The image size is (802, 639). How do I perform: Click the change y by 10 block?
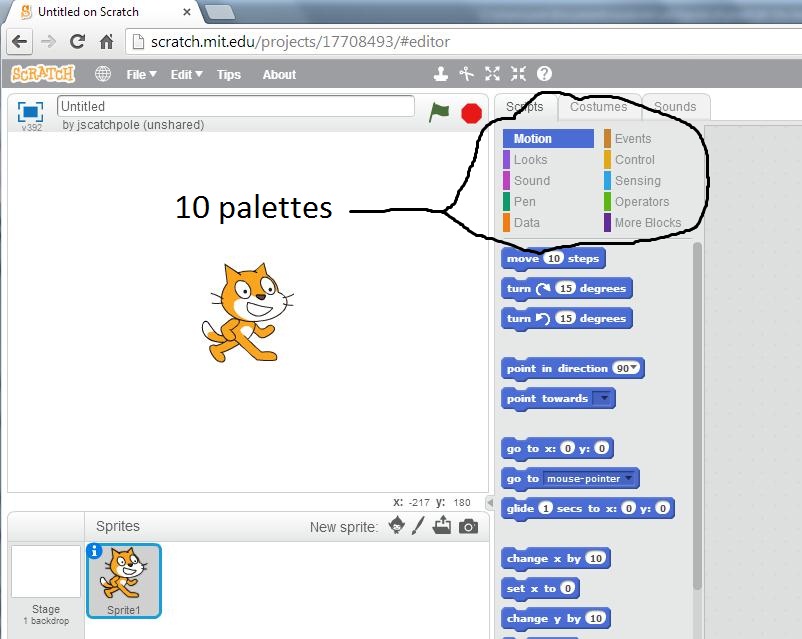coord(556,619)
